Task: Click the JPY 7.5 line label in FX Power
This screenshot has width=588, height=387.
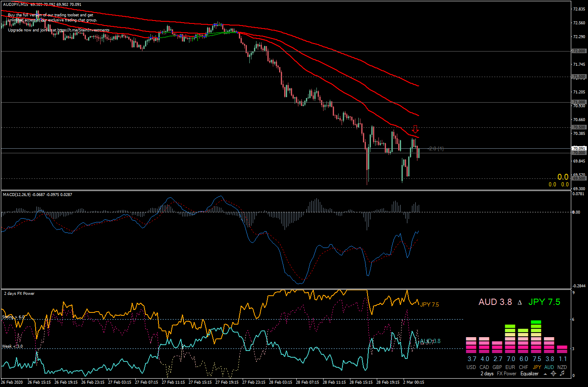Action: click(430, 304)
